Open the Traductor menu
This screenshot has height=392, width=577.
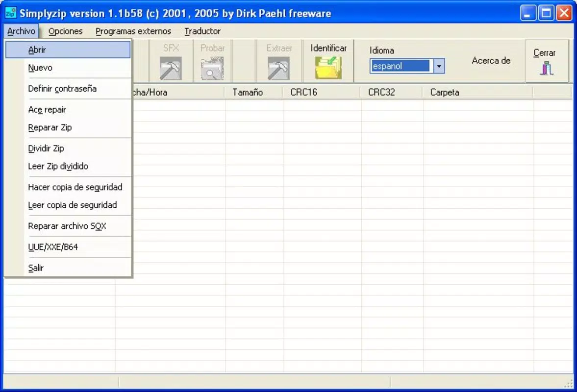click(202, 31)
